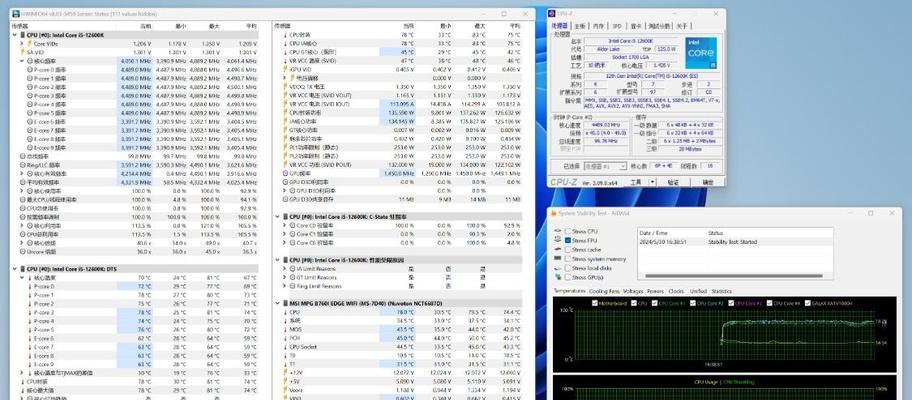912x400 pixels.
Task: Select the SPD tab in CPU-Z
Action: (x=617, y=26)
